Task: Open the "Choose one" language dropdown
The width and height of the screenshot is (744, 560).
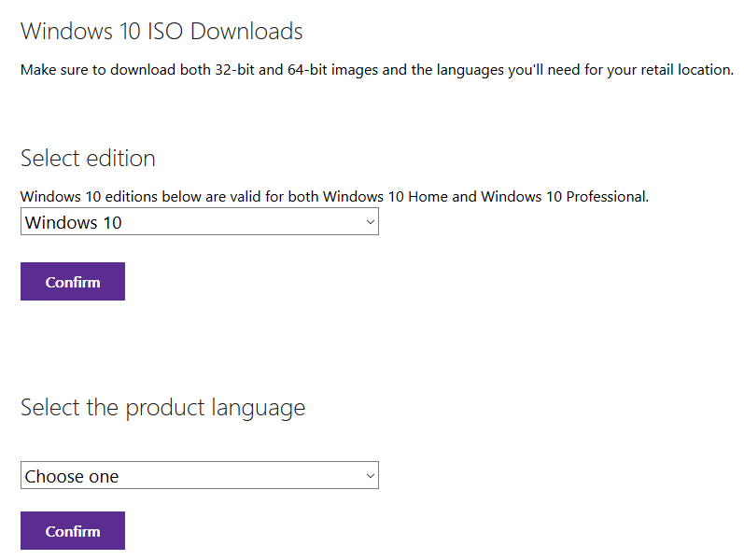Action: (199, 475)
